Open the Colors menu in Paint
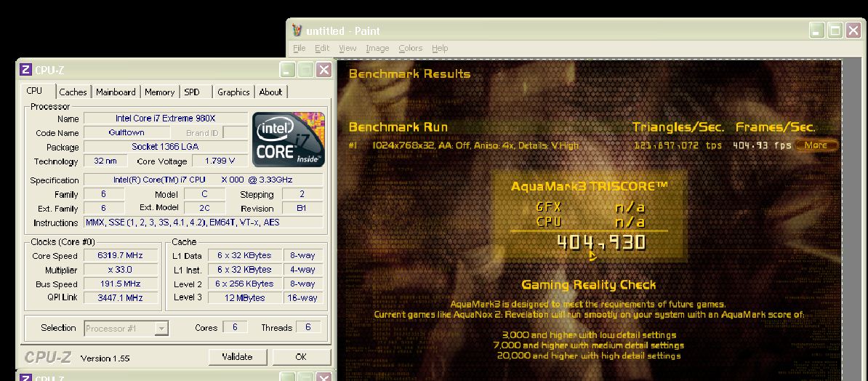The height and width of the screenshot is (381, 868). pos(410,48)
